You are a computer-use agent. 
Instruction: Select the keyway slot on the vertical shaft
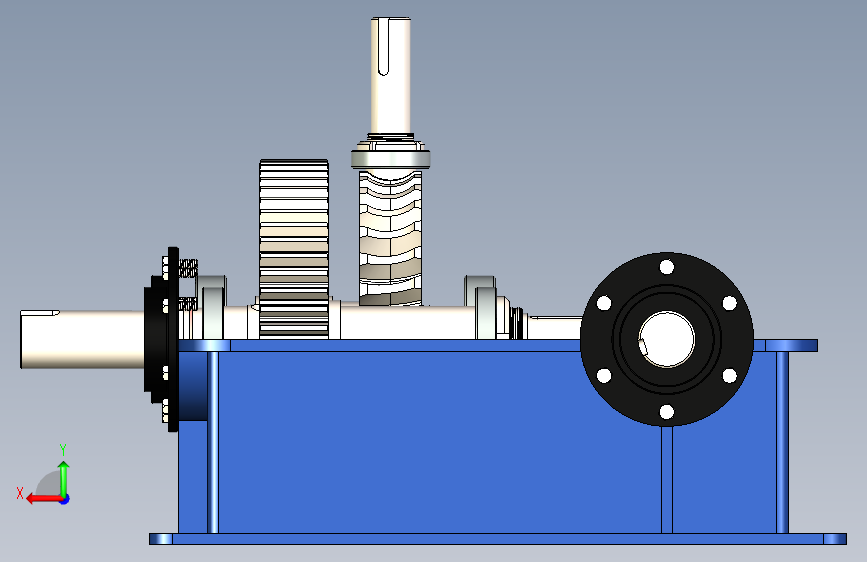coord(383,48)
